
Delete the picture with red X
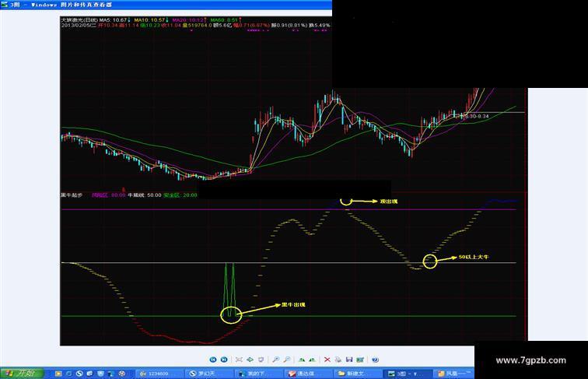[327, 360]
